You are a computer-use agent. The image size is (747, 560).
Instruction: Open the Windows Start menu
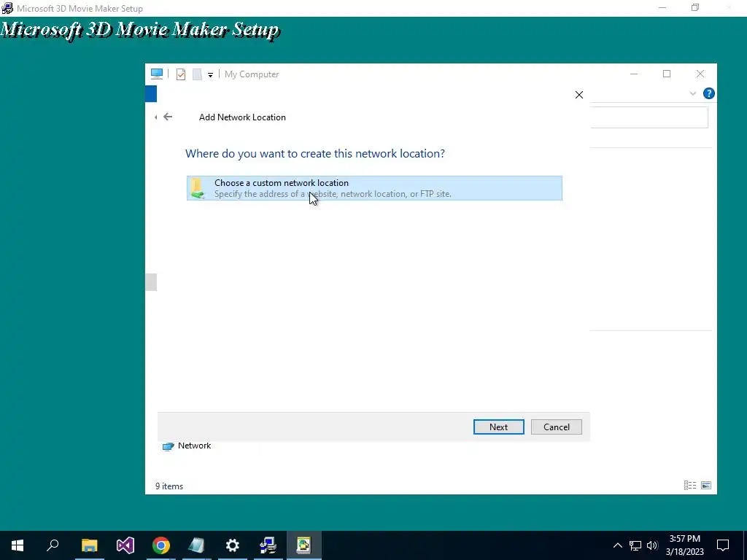(x=18, y=545)
